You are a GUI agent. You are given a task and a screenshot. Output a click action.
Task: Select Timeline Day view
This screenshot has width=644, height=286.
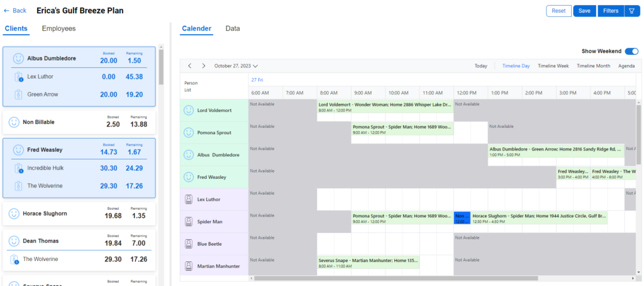click(x=516, y=66)
